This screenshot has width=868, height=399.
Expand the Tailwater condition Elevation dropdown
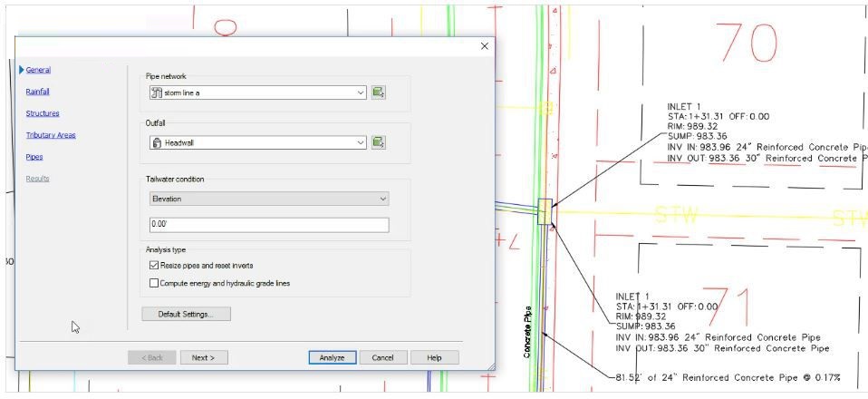click(269, 199)
